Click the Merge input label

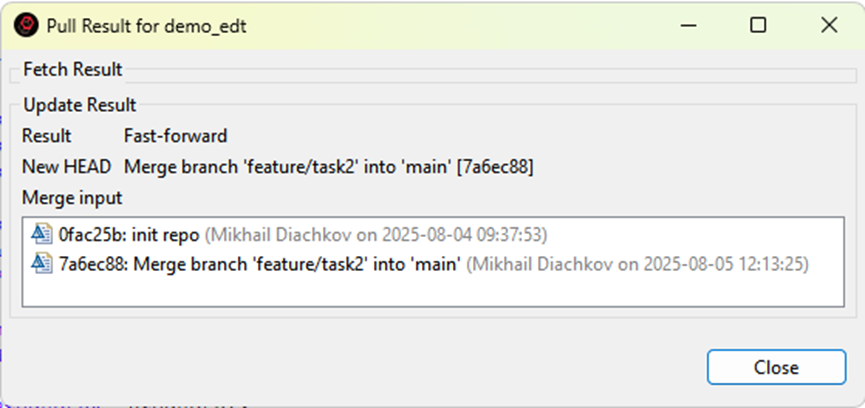(x=72, y=198)
